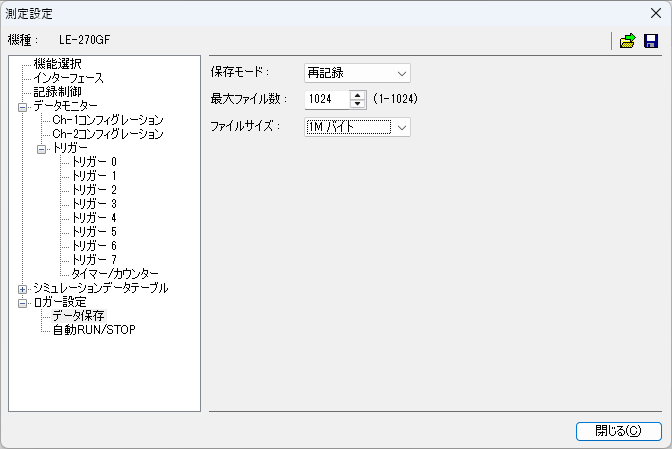Select タイマー/カウンター tree item
This screenshot has width=672, height=449.
coord(115,274)
